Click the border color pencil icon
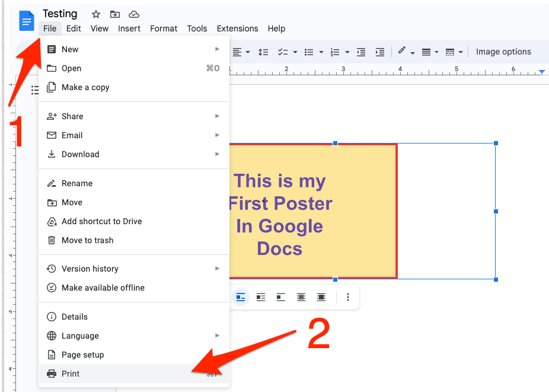Viewport: 549px width, 392px height. [402, 51]
